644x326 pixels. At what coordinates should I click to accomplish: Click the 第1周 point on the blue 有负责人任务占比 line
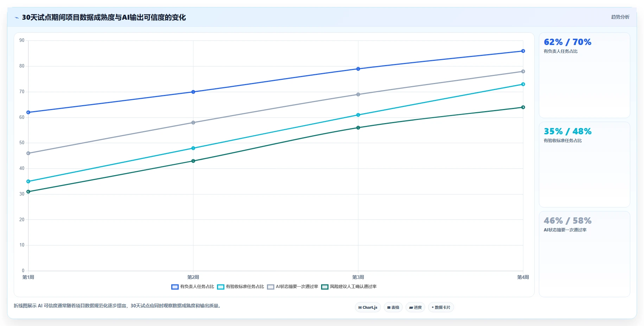pos(28,113)
